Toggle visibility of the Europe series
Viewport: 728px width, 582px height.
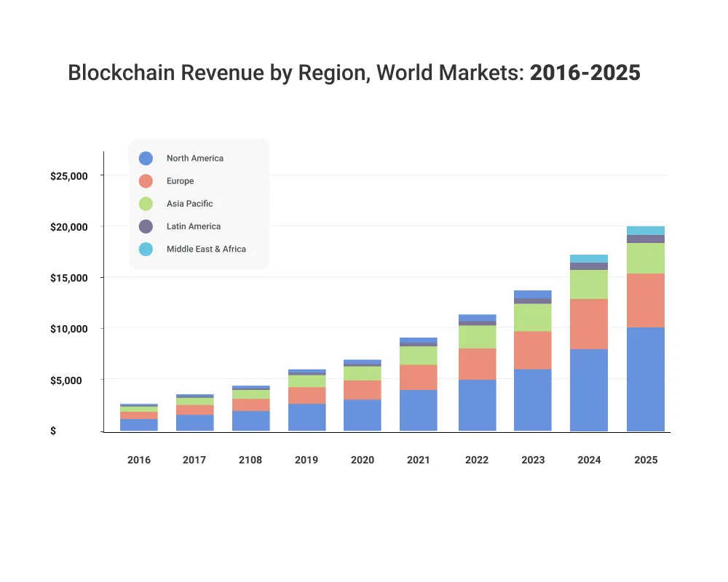pyautogui.click(x=180, y=180)
